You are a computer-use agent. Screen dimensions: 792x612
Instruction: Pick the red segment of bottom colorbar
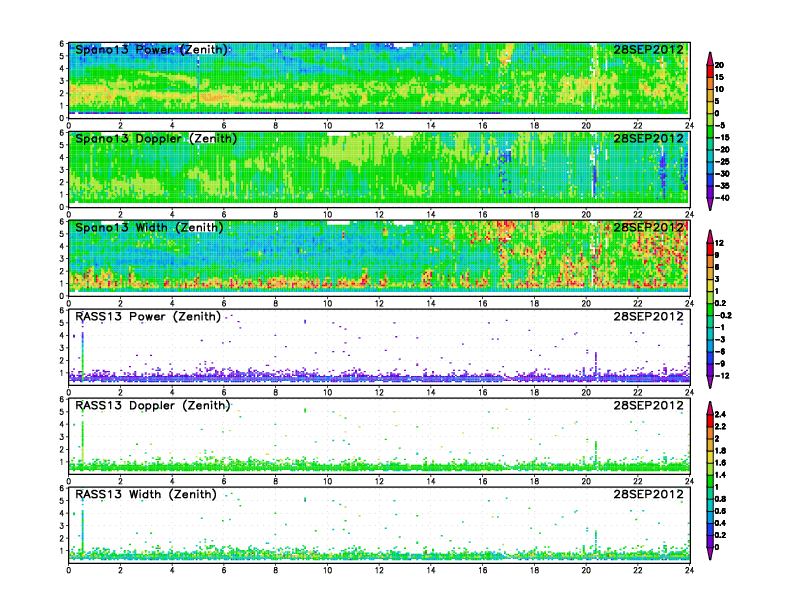[710, 420]
